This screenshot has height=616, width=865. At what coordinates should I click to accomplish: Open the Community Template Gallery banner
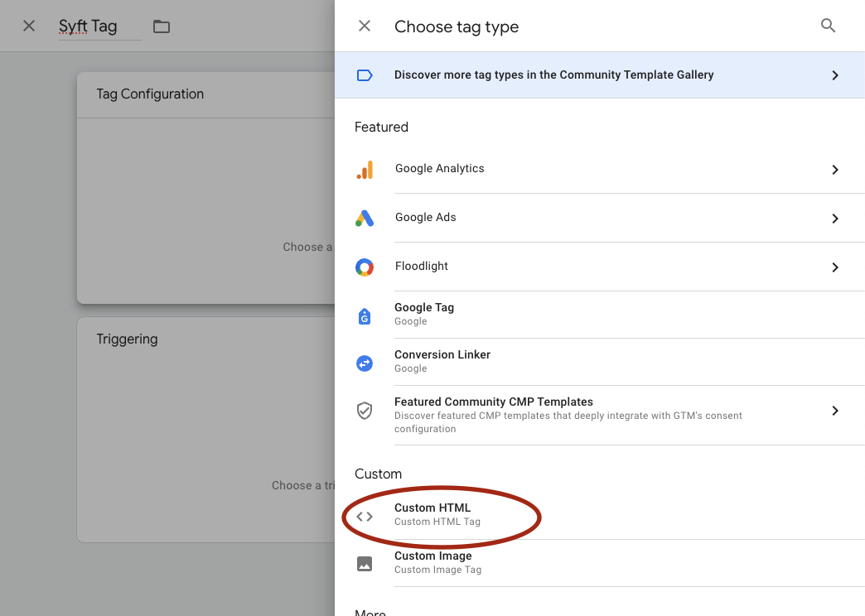pos(553,75)
